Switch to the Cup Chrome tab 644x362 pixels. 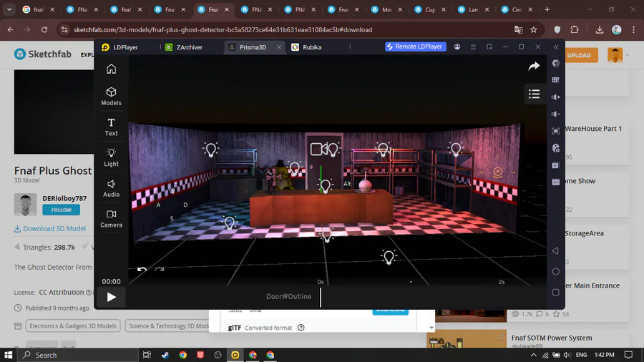click(430, 9)
